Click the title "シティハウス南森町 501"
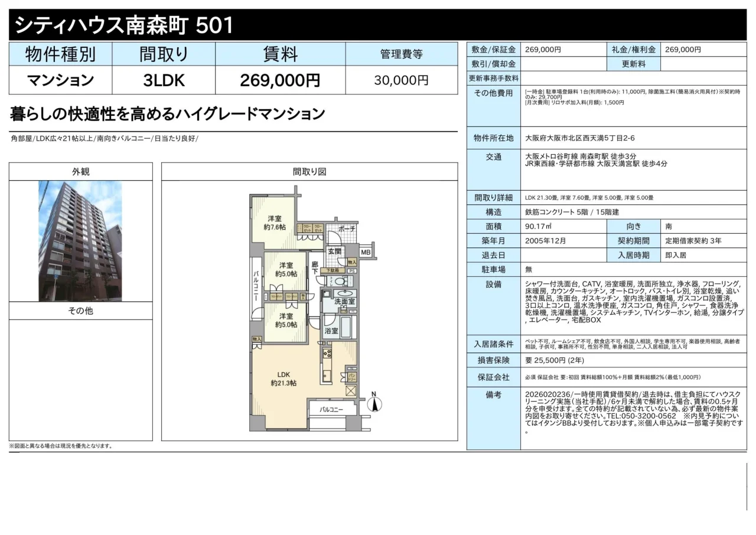This screenshot has width=756, height=535. [123, 25]
